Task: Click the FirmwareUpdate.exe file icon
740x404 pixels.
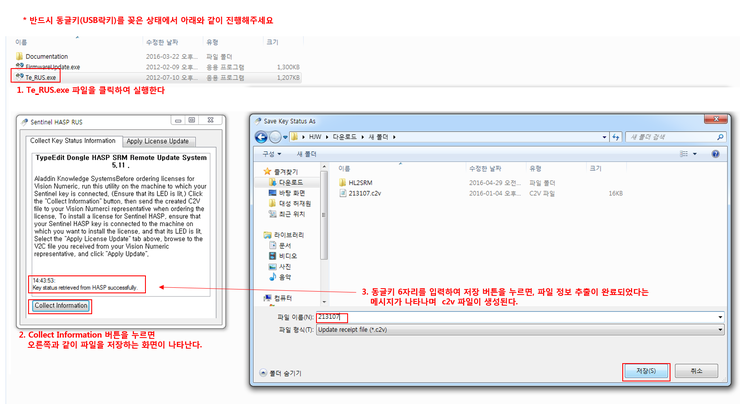Action: (19, 67)
